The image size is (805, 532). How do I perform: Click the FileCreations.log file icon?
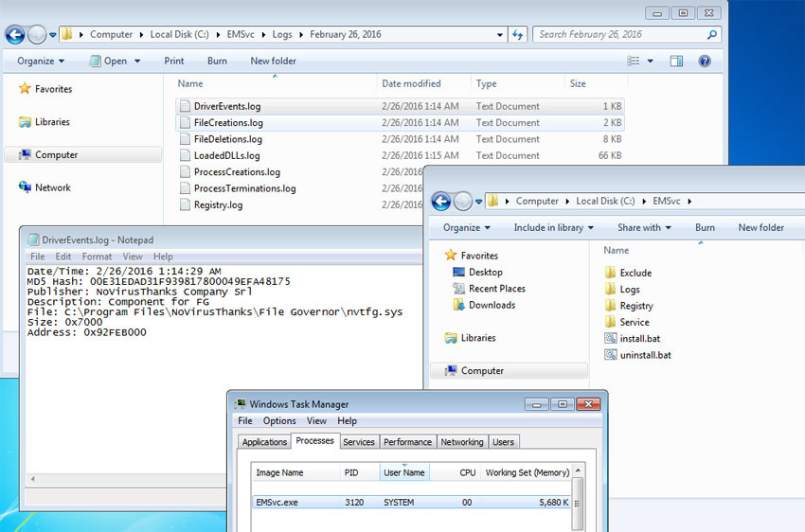pos(185,123)
